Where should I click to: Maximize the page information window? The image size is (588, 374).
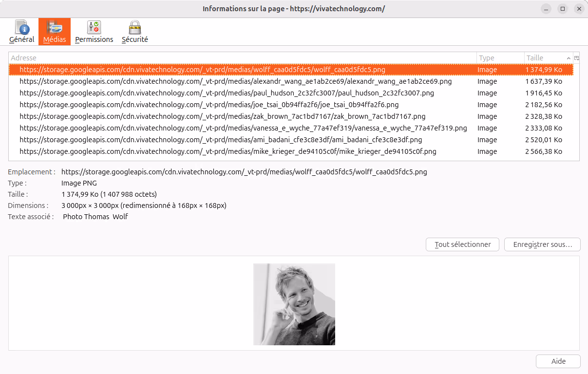[563, 9]
